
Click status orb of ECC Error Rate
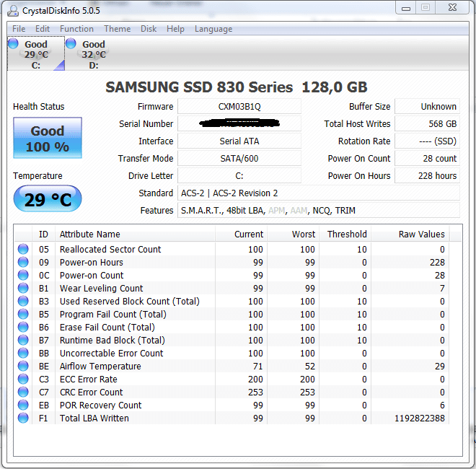pyautogui.click(x=23, y=379)
